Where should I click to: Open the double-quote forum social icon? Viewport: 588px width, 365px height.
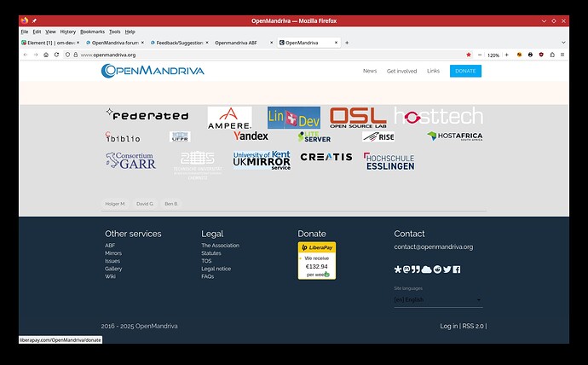pyautogui.click(x=416, y=269)
